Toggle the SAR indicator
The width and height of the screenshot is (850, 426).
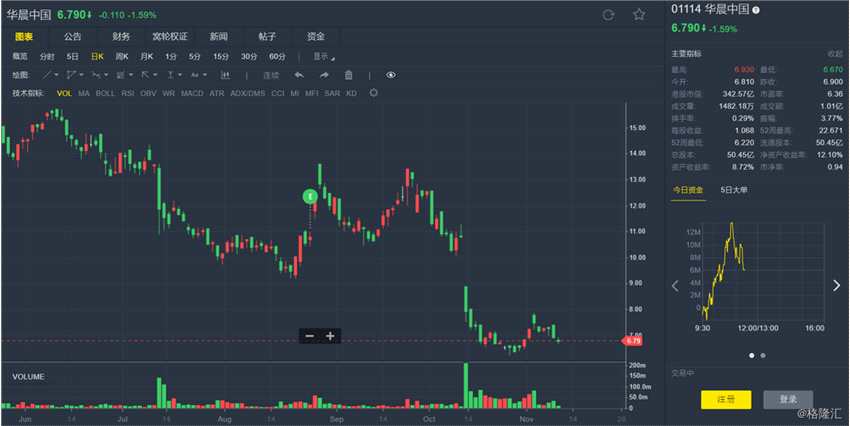point(332,93)
